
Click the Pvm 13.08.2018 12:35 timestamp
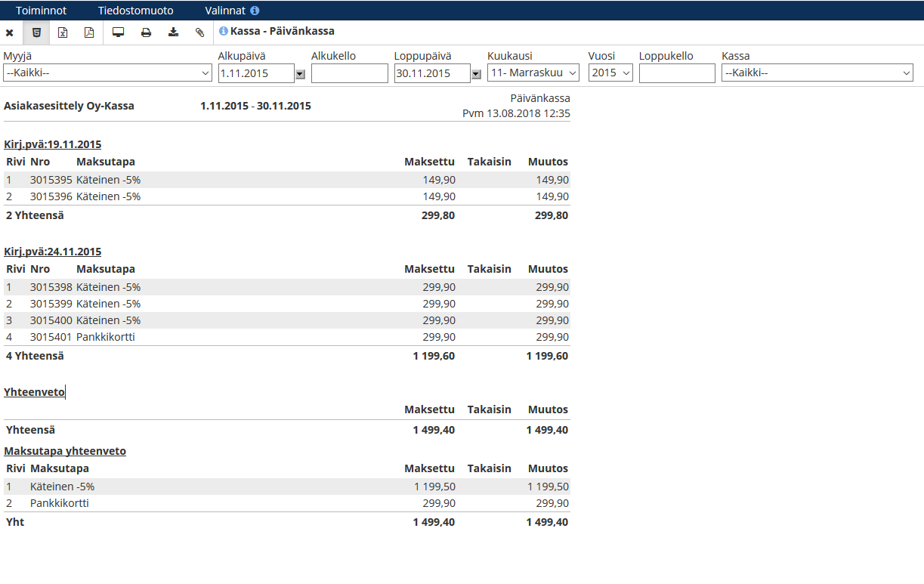click(x=516, y=113)
